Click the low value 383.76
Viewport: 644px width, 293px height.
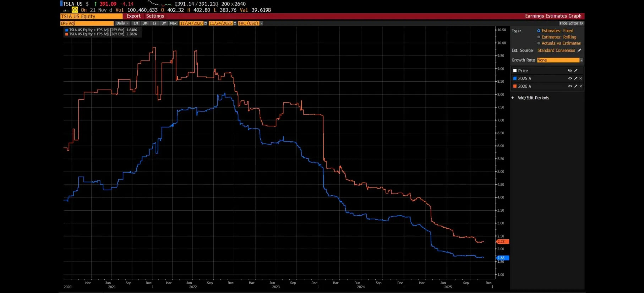click(x=228, y=10)
